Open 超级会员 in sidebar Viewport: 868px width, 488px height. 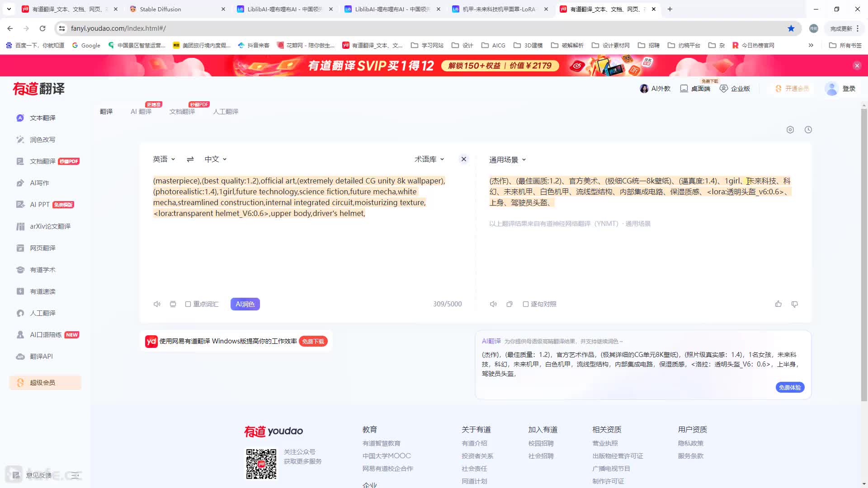click(x=45, y=383)
